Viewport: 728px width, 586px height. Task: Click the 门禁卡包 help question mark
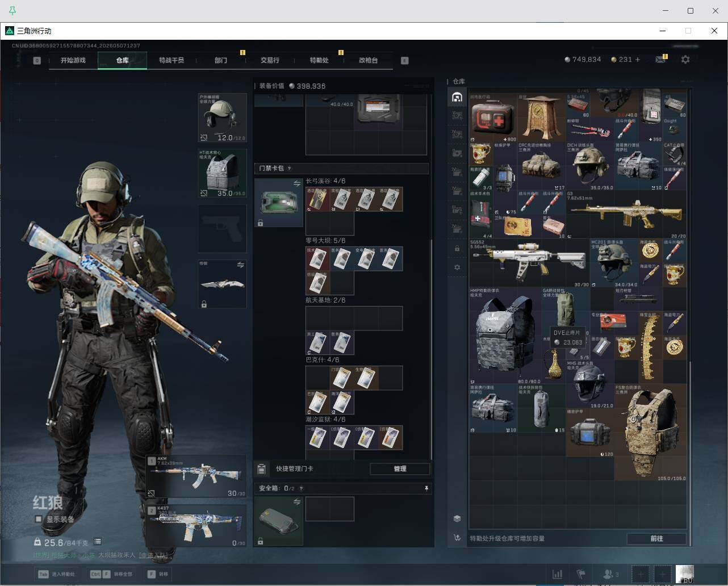(290, 169)
